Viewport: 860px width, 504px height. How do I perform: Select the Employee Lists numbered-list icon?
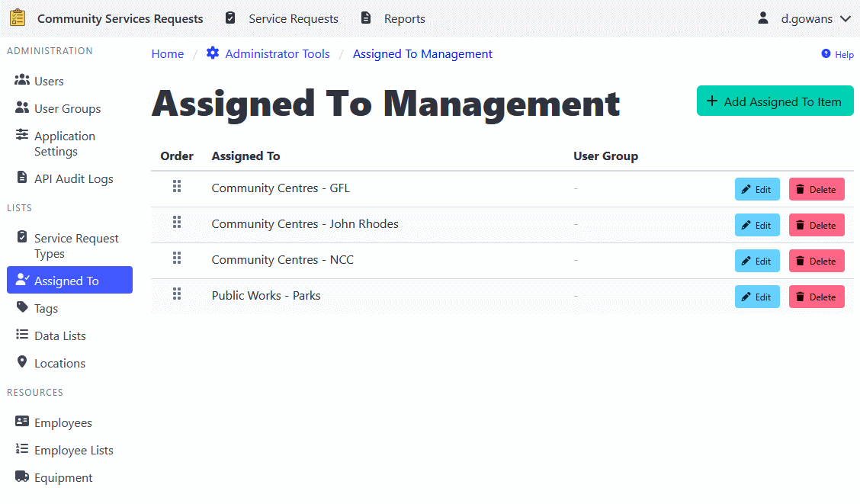click(21, 449)
